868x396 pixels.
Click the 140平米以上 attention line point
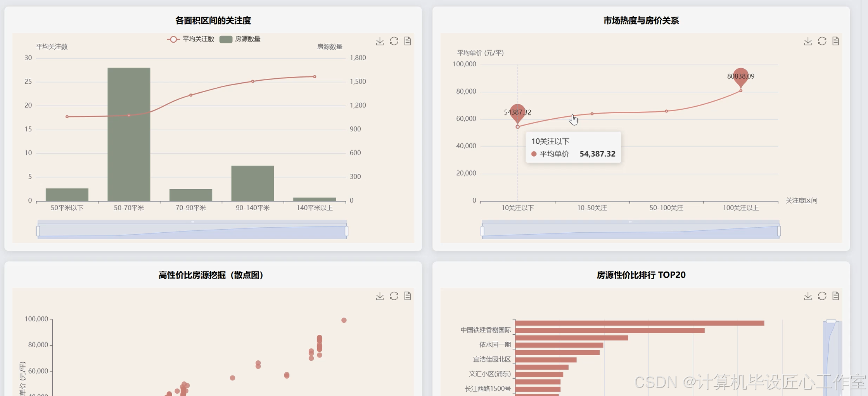point(315,76)
